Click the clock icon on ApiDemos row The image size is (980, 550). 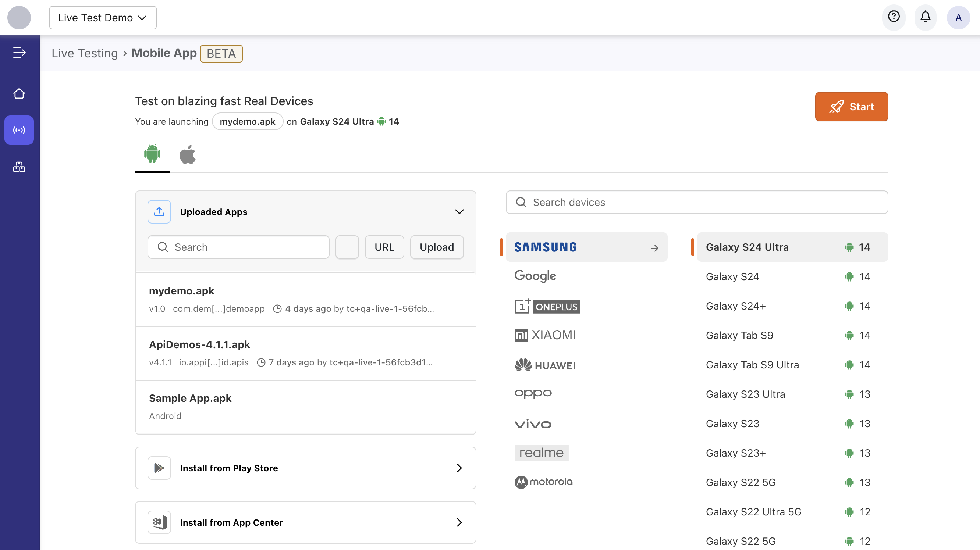[x=261, y=362]
